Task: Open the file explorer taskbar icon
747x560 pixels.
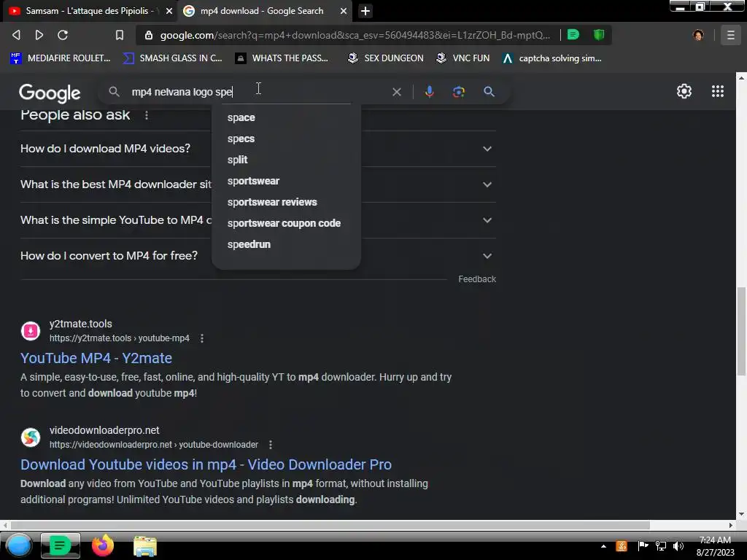Action: [145, 546]
